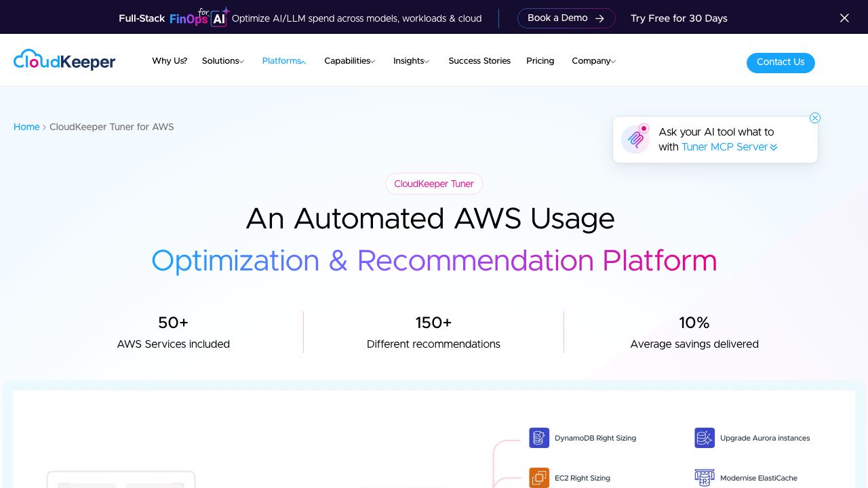Click the 150+ recommendations statistic
This screenshot has height=488, width=868.
click(x=433, y=332)
